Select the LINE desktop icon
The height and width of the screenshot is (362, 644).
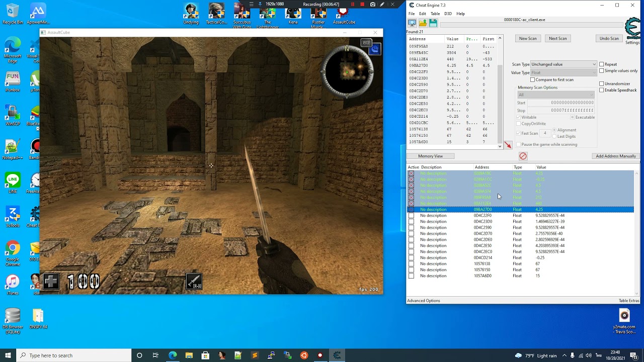[x=13, y=183]
